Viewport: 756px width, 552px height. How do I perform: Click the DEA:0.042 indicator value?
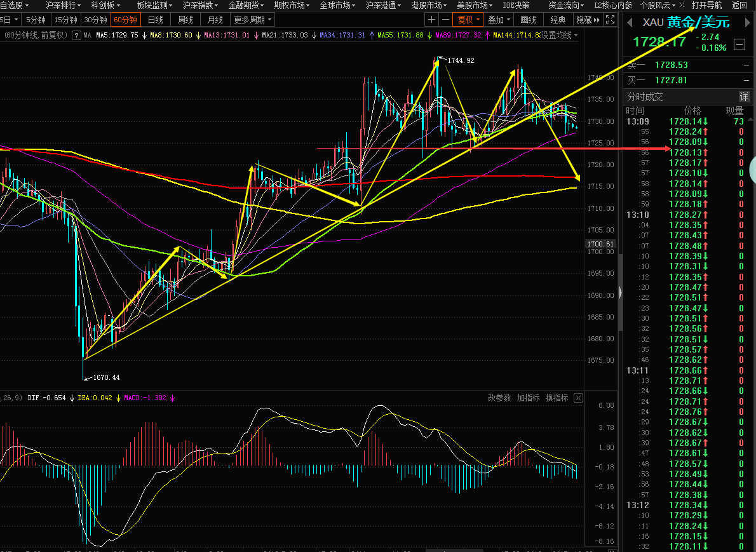coord(95,398)
